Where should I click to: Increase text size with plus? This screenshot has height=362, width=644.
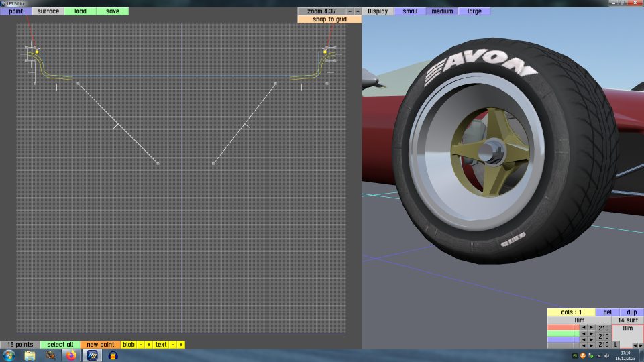pyautogui.click(x=180, y=345)
